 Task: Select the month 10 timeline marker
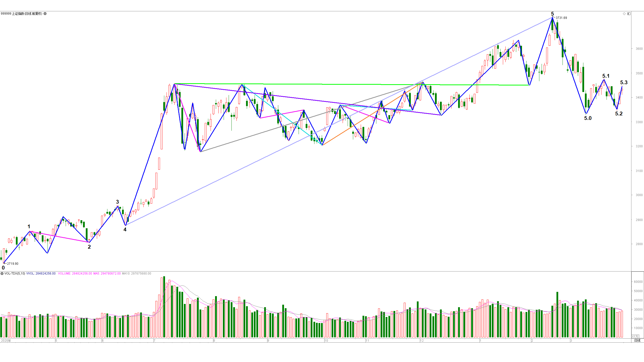click(326, 341)
